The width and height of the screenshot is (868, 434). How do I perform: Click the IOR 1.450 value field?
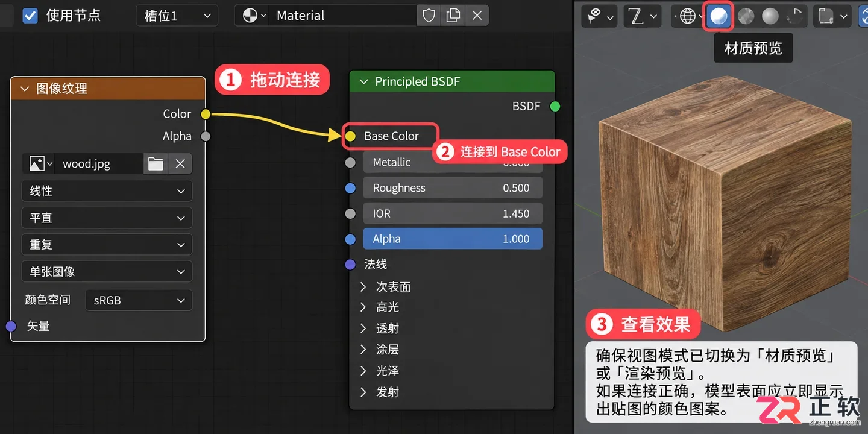pyautogui.click(x=453, y=213)
